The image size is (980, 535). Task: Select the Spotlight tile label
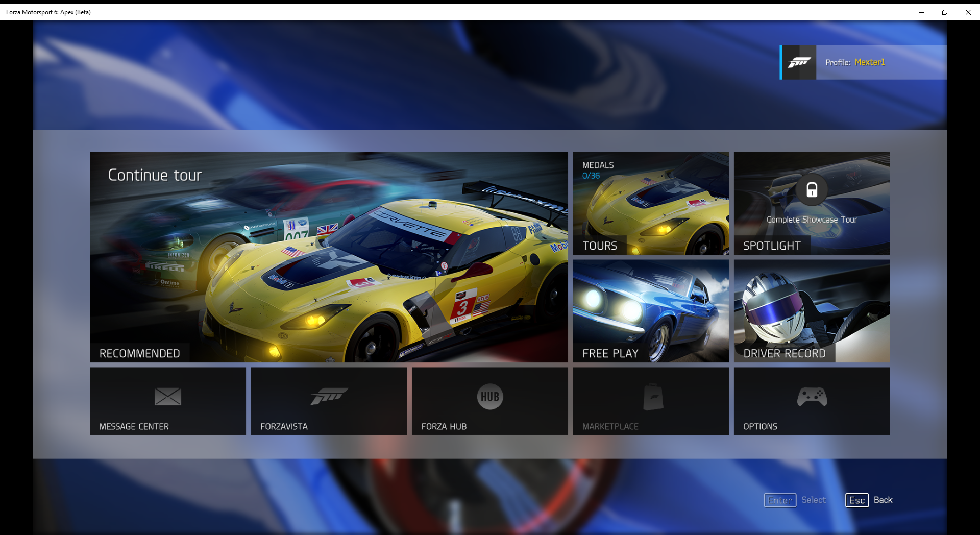tap(772, 246)
